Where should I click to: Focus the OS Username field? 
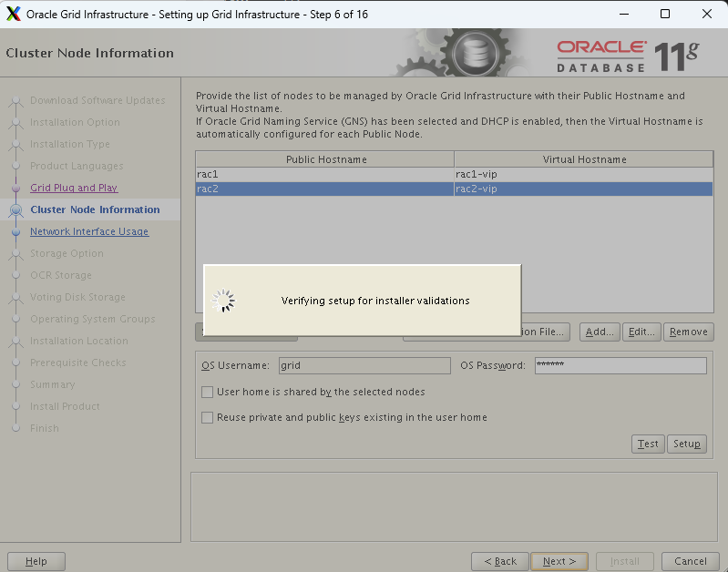coord(364,365)
